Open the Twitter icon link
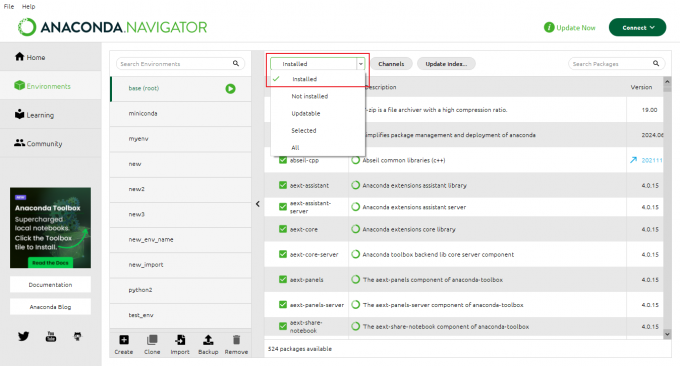 tap(23, 336)
